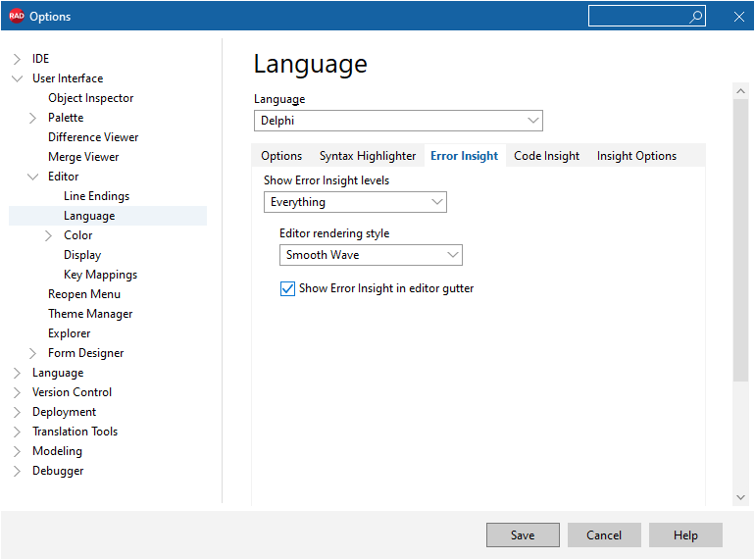Screen dimensions: 755x560
Task: Expand the Palette tree node
Action: pos(32,118)
